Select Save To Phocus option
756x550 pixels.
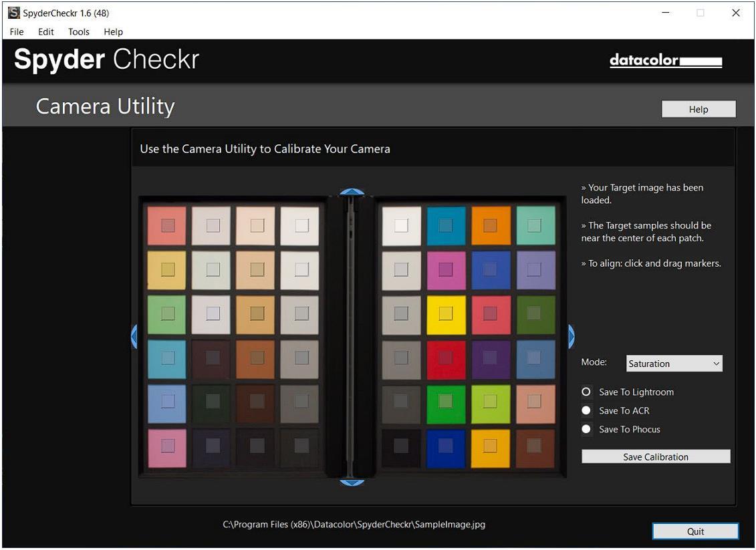click(x=586, y=430)
